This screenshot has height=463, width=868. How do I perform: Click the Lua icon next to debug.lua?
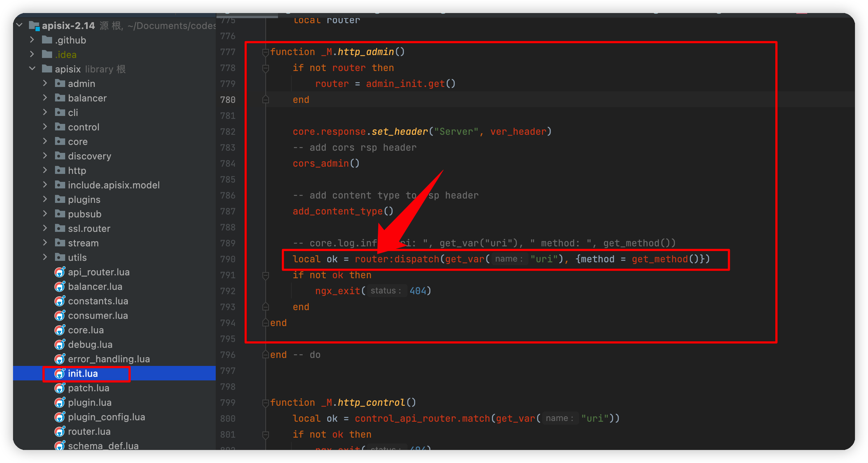pos(60,345)
